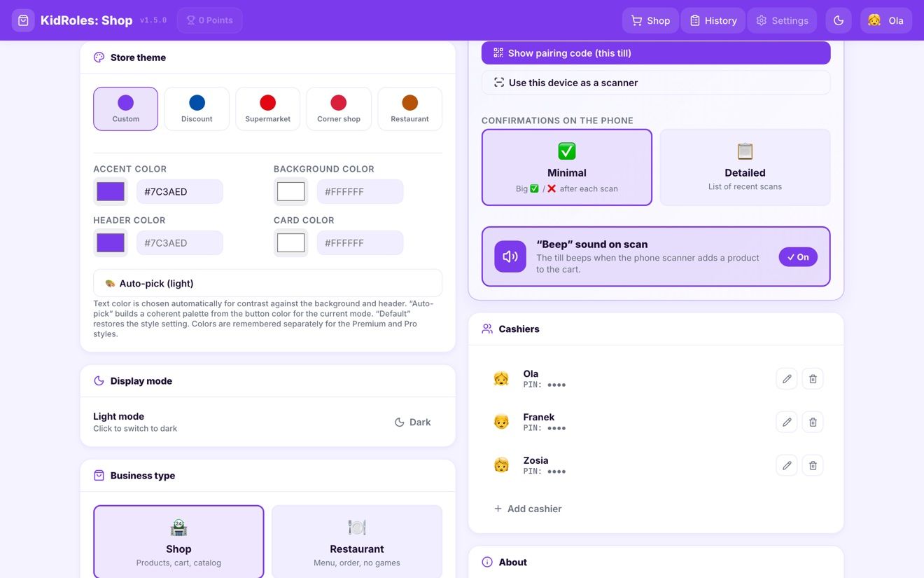
Task: Click the About info icon
Action: (x=487, y=562)
